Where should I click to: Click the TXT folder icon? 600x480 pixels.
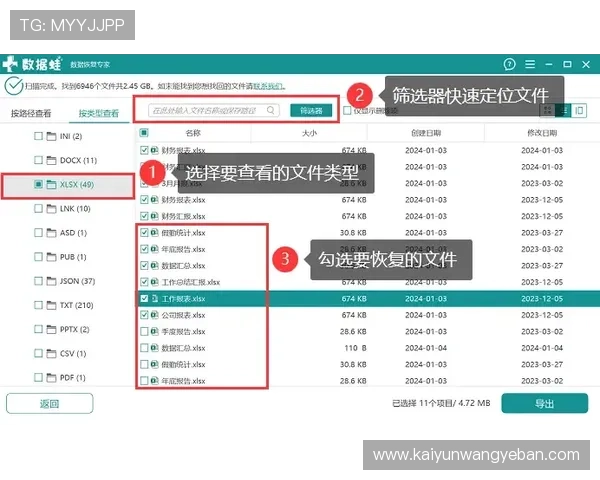click(51, 305)
